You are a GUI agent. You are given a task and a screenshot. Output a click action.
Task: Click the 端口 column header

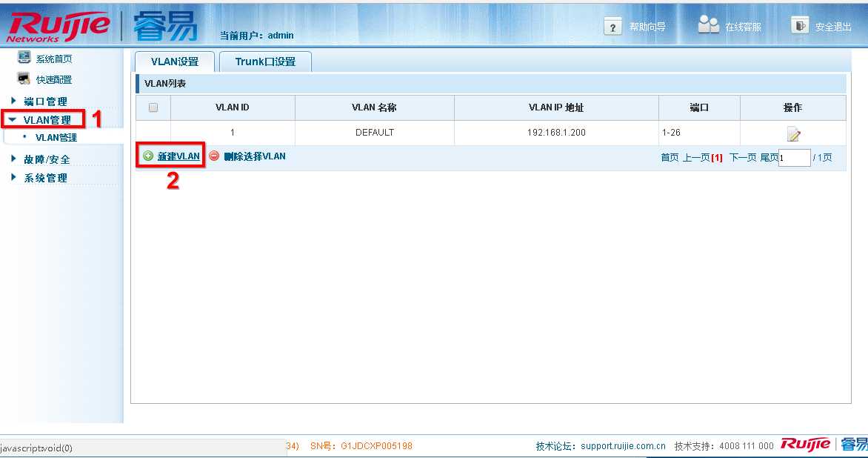point(699,107)
